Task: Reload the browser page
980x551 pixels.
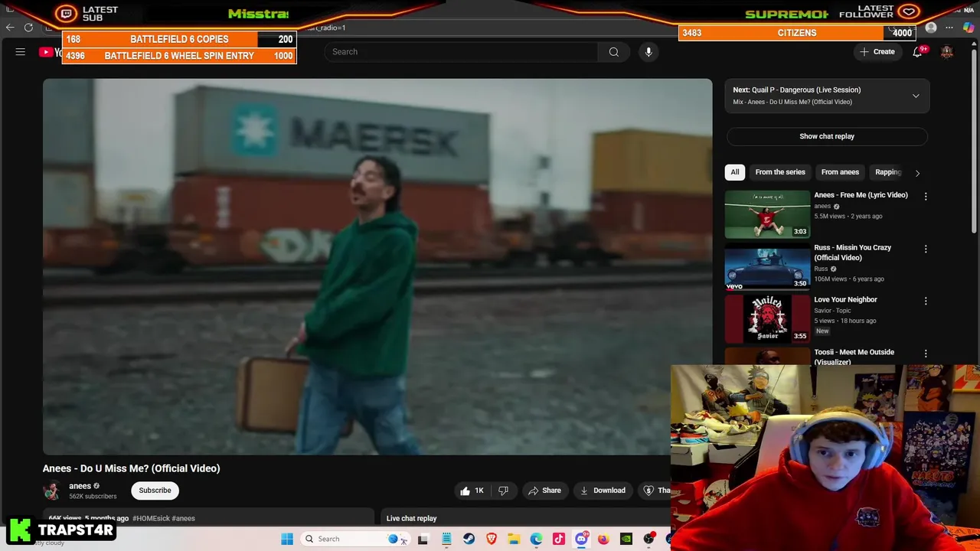Action: click(x=28, y=28)
